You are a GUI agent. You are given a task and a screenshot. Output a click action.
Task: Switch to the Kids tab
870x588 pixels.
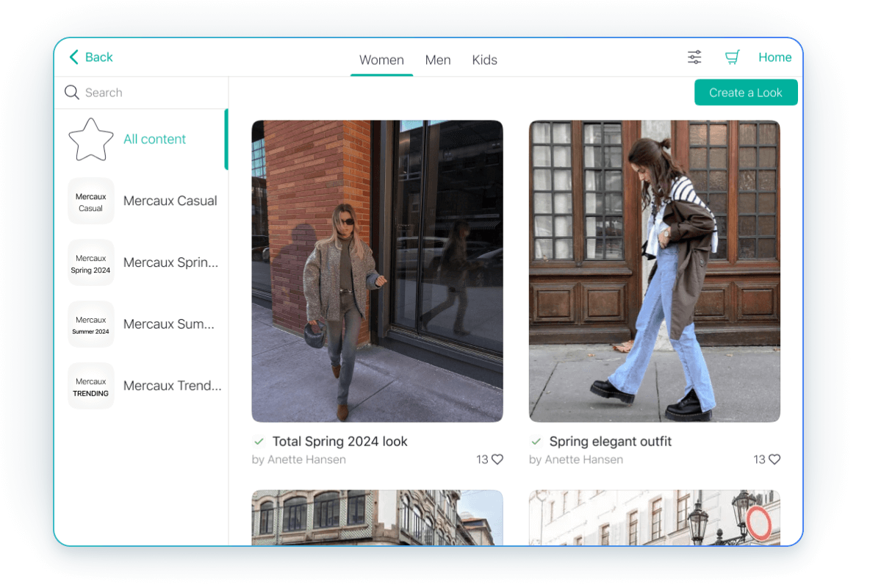click(484, 60)
